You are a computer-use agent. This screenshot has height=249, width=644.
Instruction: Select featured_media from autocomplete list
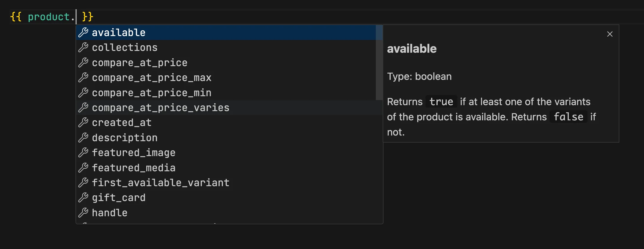click(x=134, y=168)
